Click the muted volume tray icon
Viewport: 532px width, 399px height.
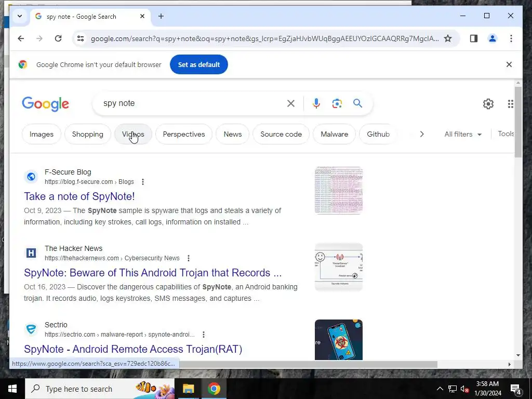point(464,389)
